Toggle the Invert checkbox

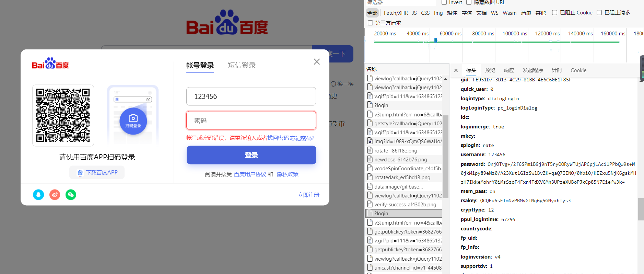point(444,2)
